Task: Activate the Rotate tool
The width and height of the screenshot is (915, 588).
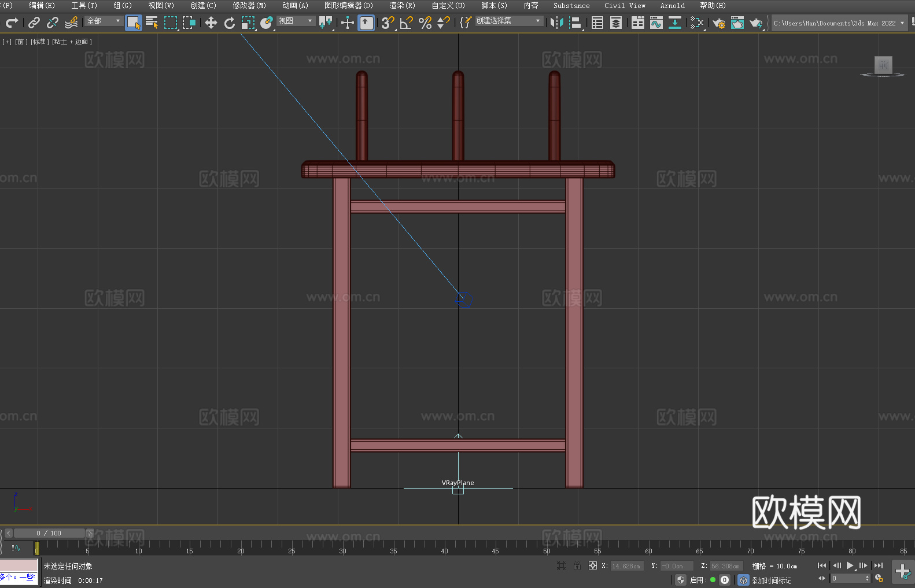Action: click(230, 23)
